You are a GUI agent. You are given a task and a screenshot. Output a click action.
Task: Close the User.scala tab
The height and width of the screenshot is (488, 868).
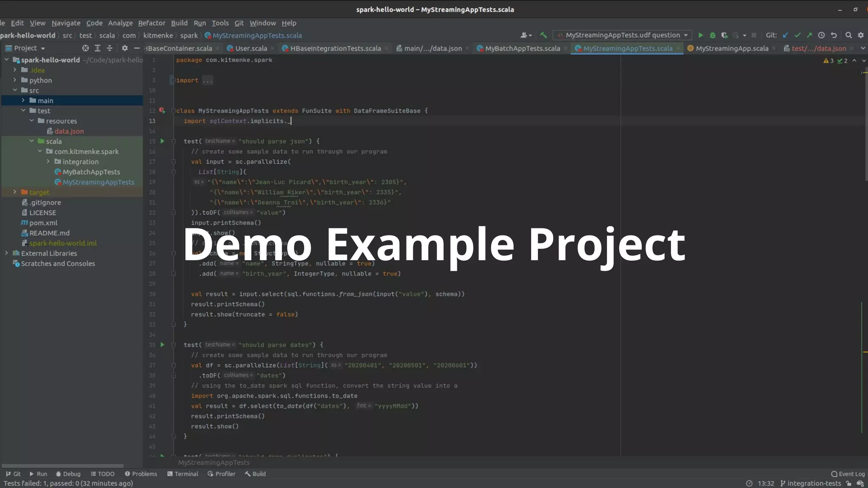click(x=272, y=48)
